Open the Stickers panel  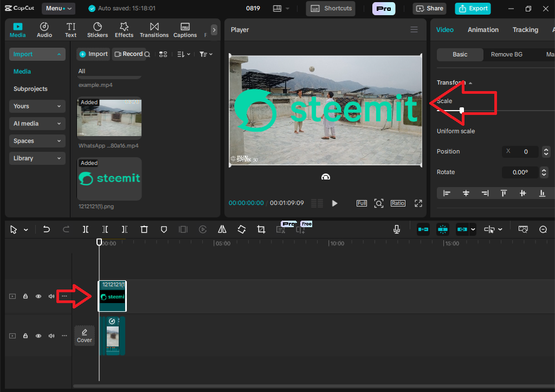pyautogui.click(x=98, y=30)
